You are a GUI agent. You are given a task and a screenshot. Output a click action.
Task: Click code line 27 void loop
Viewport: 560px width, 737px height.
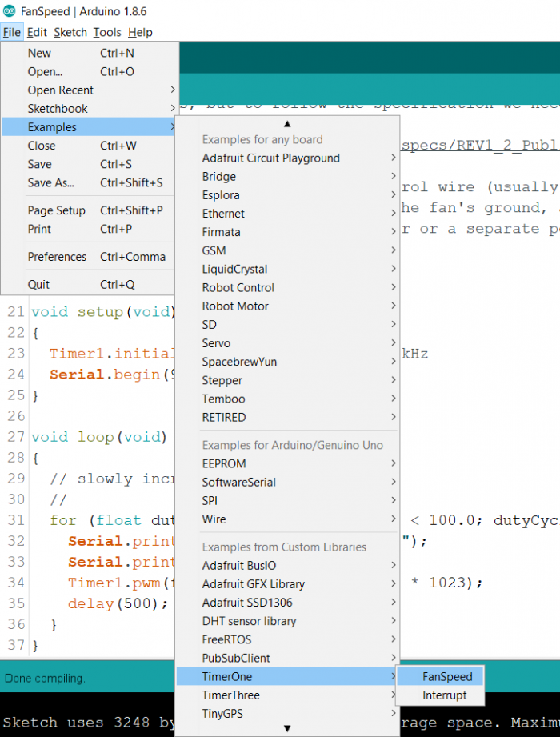click(x=98, y=437)
